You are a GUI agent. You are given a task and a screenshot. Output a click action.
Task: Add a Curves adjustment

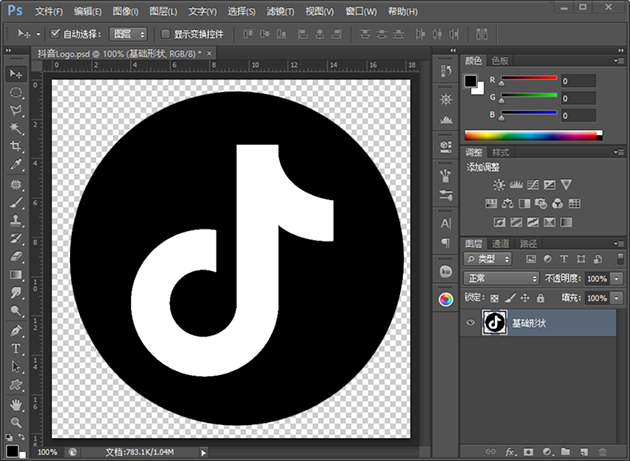[533, 185]
